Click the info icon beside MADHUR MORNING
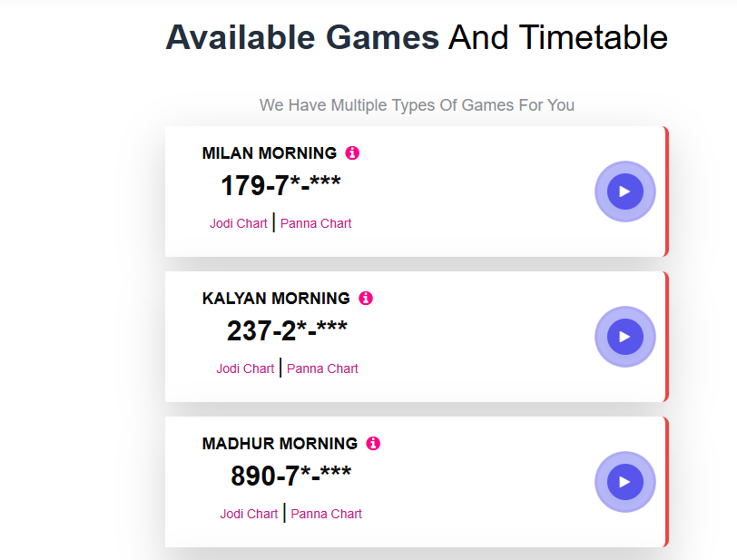Image resolution: width=737 pixels, height=560 pixels. coord(372,443)
